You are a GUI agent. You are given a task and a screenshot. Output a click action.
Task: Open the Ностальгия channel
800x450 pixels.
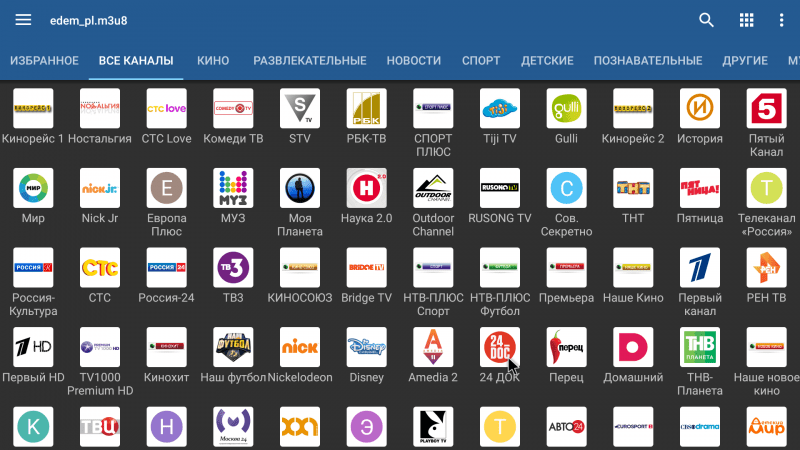(x=100, y=108)
